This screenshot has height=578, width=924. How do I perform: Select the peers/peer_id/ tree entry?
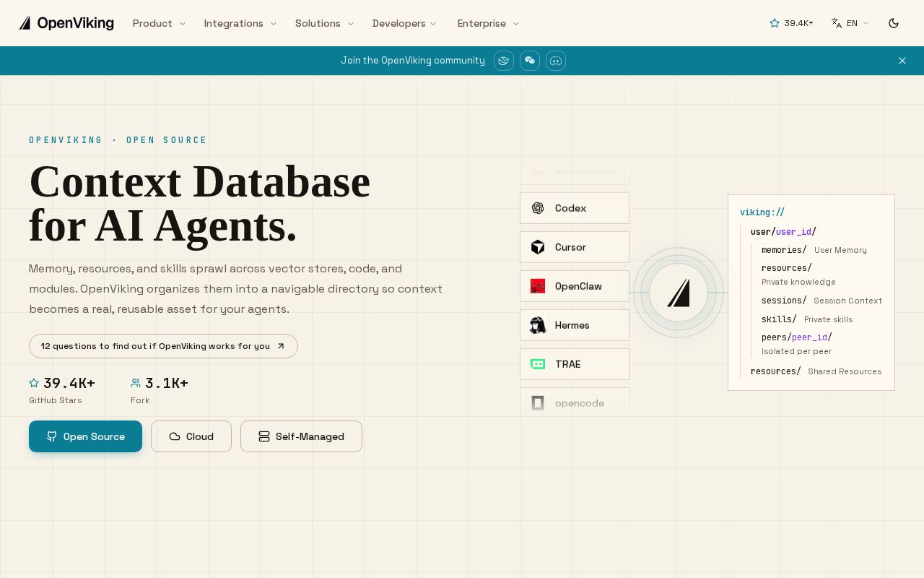(x=797, y=337)
